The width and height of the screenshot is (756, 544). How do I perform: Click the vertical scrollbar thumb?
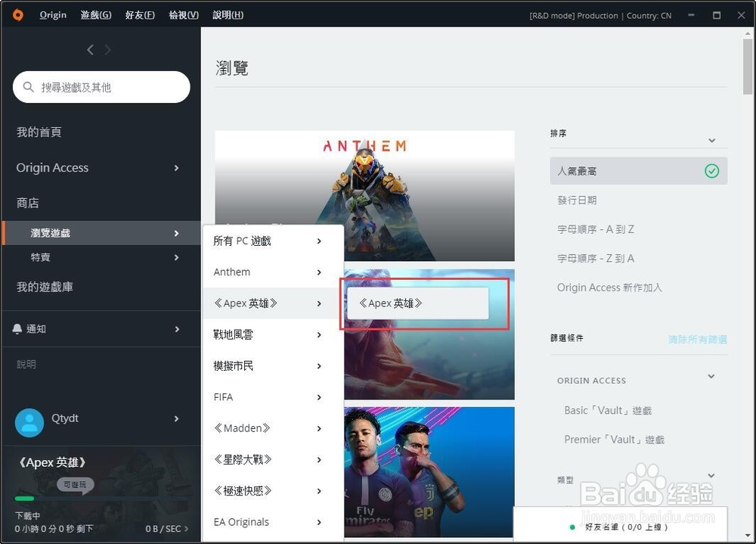click(x=748, y=67)
